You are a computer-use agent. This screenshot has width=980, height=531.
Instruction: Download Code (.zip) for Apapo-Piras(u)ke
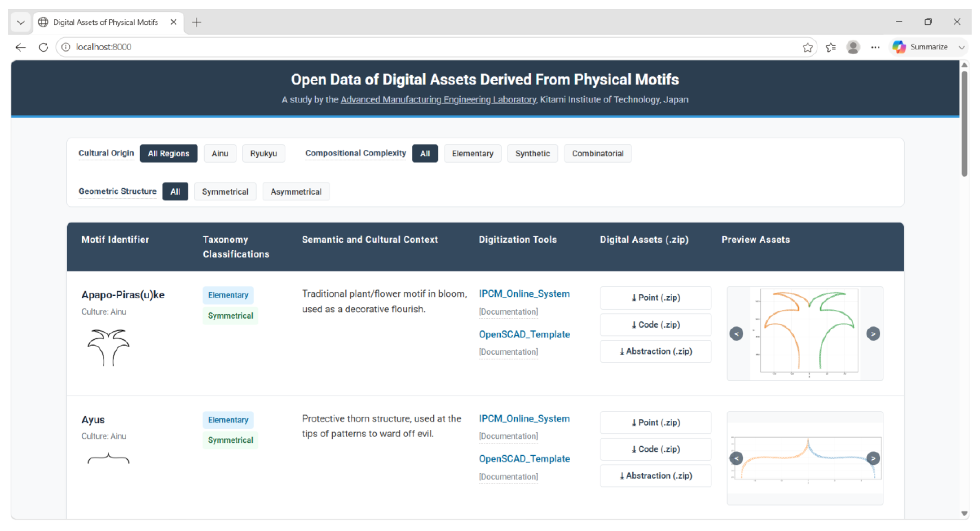[x=656, y=325]
